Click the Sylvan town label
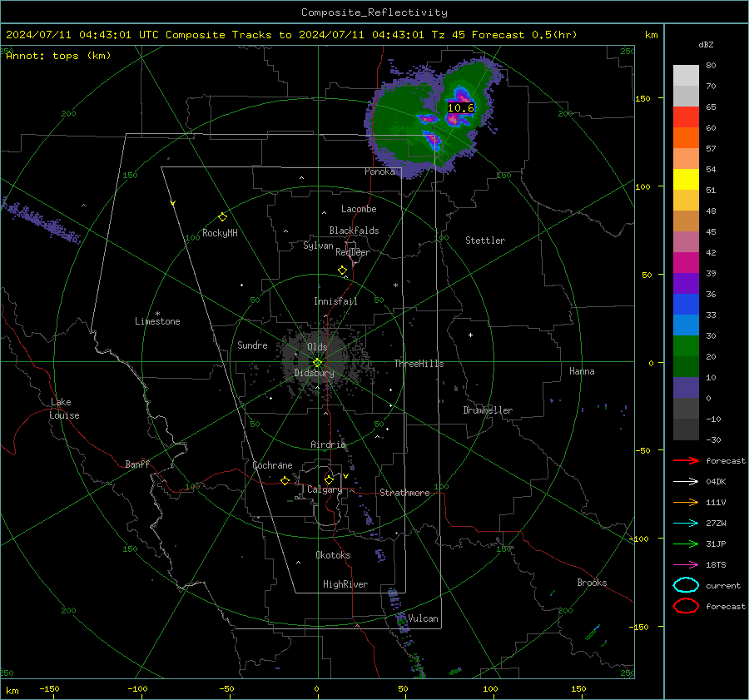749x700 pixels. tap(318, 246)
